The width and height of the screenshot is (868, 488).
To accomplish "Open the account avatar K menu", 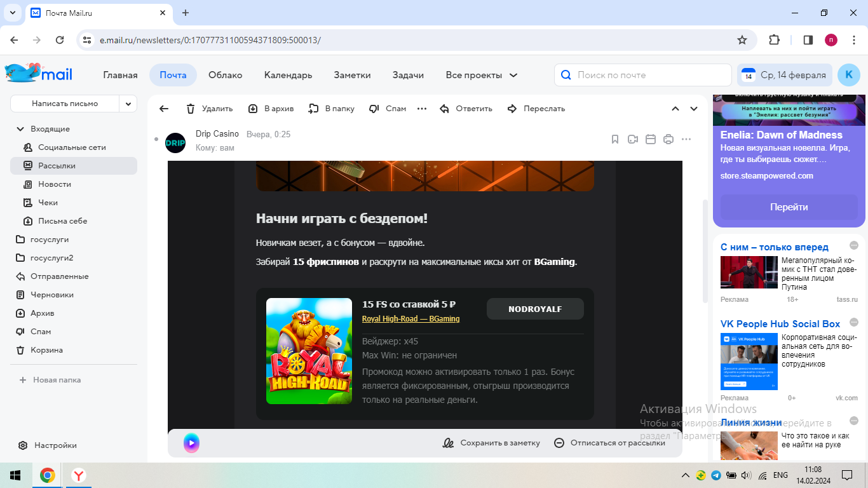I will click(x=849, y=75).
